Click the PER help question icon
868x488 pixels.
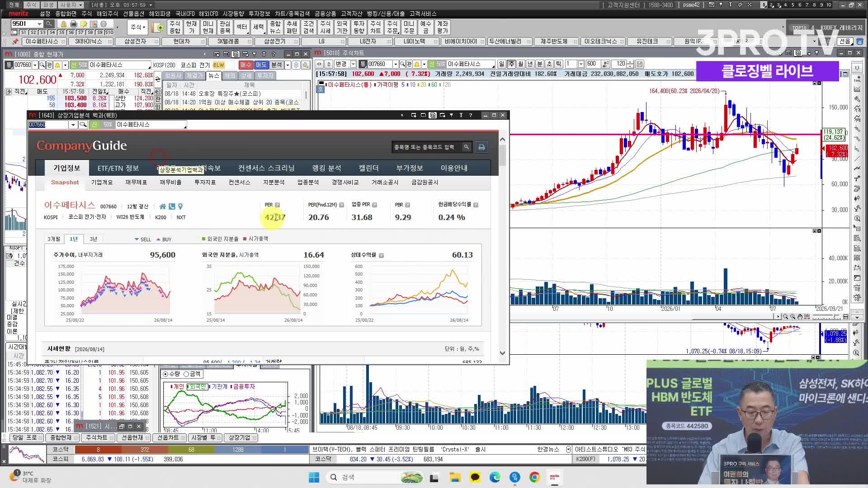point(278,205)
